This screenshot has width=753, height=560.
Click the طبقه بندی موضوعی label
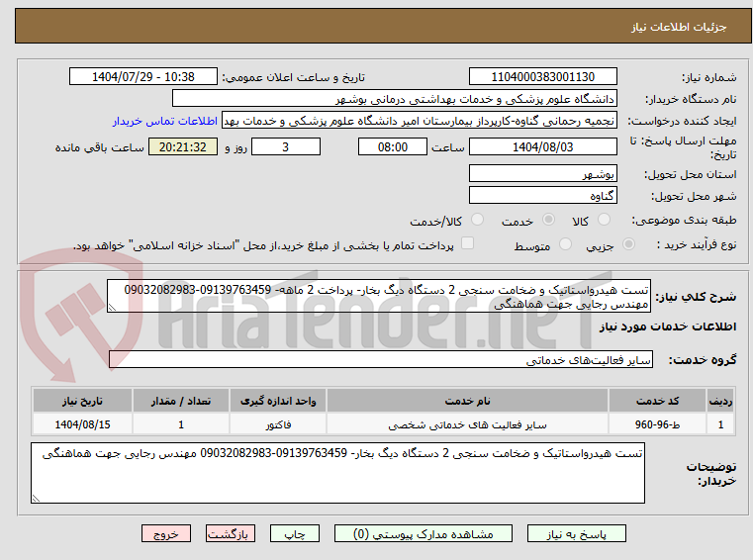[x=684, y=221]
